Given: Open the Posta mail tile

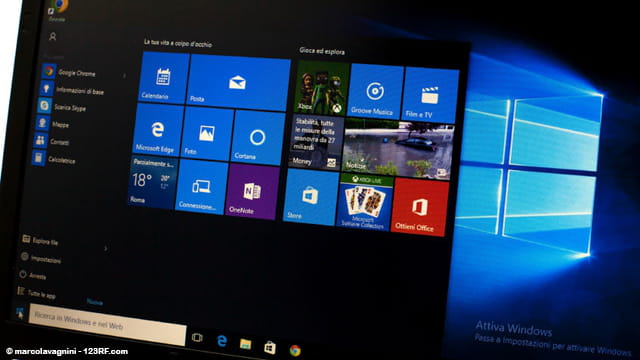Looking at the screenshot, I should tap(239, 83).
